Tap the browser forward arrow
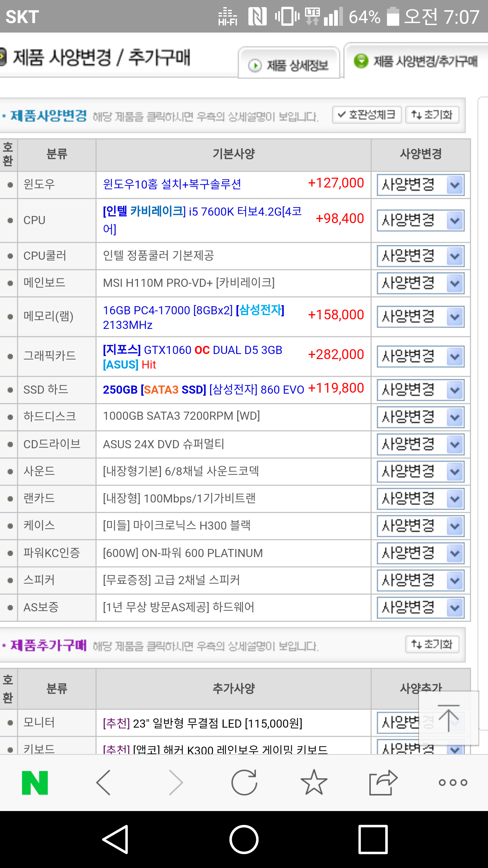The width and height of the screenshot is (488, 868). pos(176,783)
